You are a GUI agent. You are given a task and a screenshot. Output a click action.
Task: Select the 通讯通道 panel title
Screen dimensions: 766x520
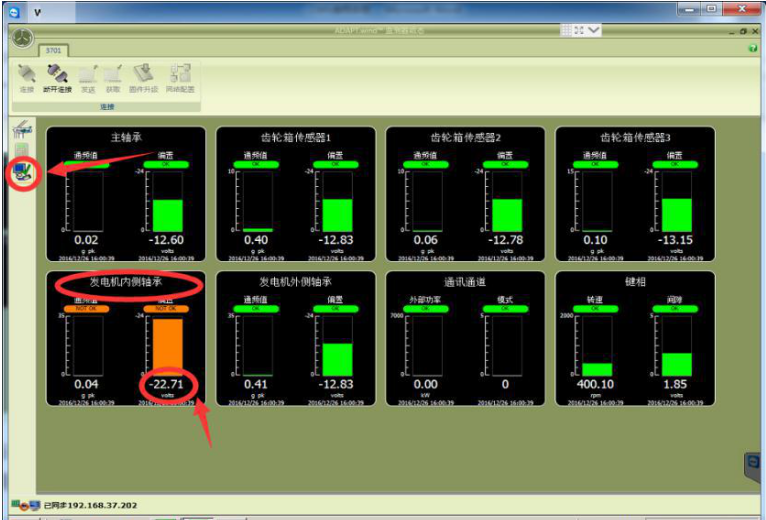tap(465, 282)
